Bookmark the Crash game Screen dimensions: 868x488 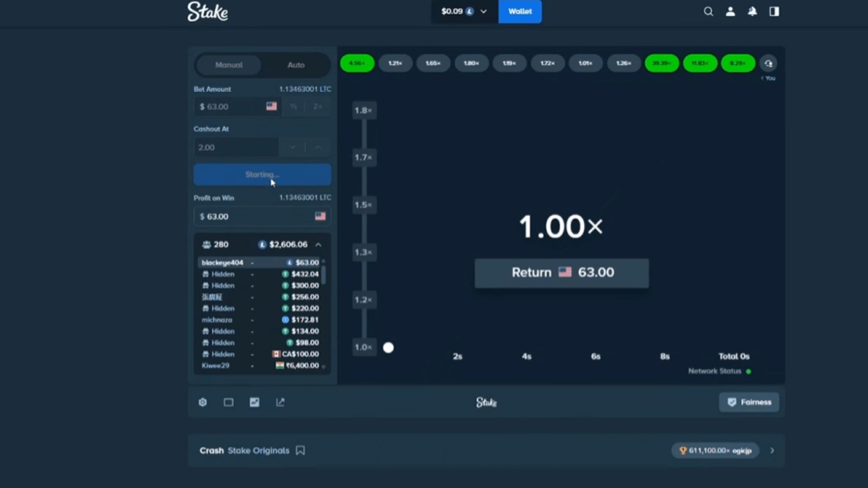(300, 450)
